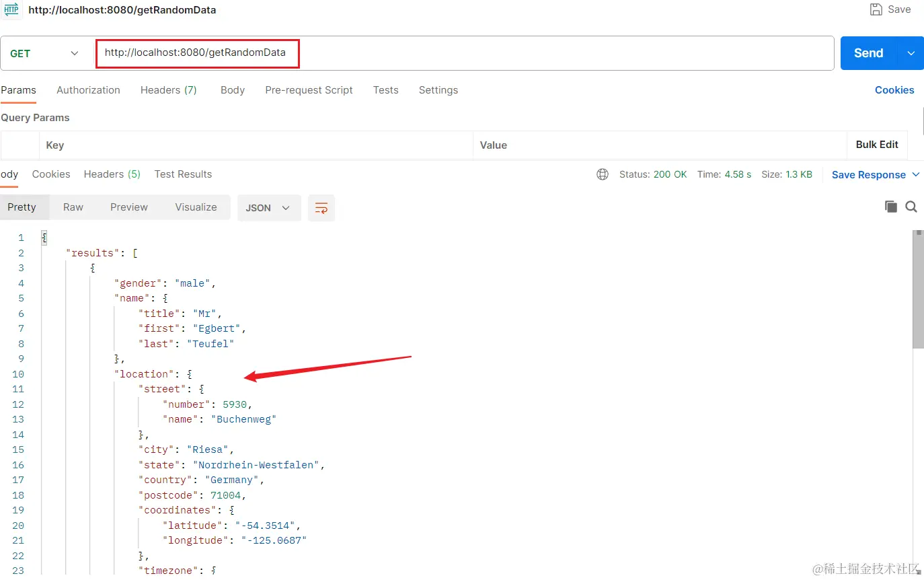Open the Cookies link
Viewport: 924px width, 580px height.
(894, 90)
